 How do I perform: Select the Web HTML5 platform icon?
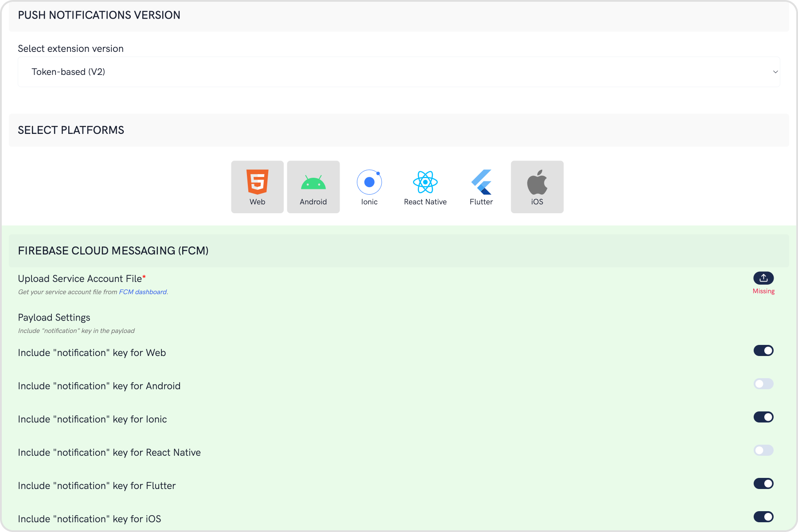257,187
